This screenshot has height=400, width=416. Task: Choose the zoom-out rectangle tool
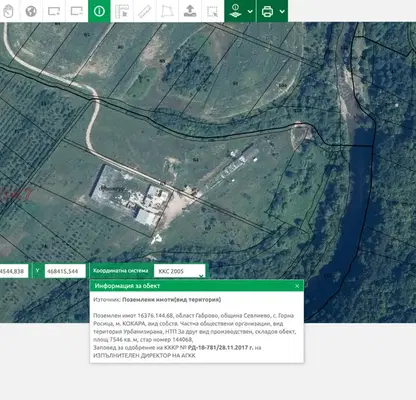[77, 11]
